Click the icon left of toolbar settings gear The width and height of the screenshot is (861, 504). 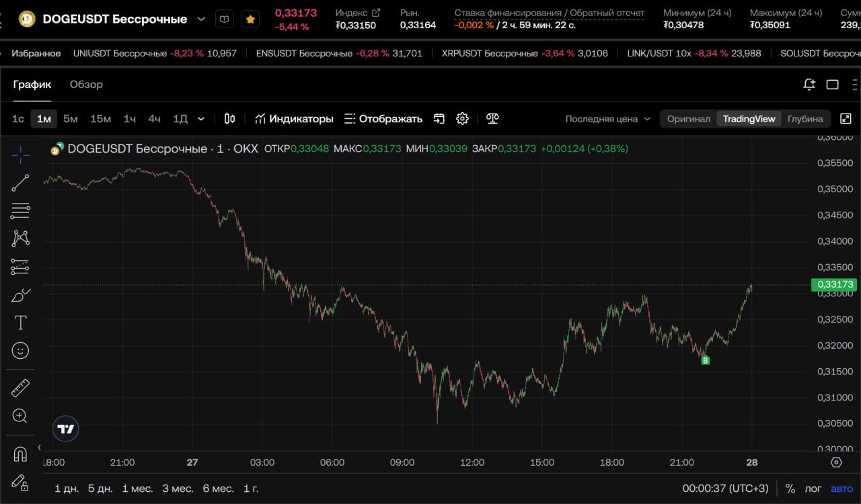[439, 119]
